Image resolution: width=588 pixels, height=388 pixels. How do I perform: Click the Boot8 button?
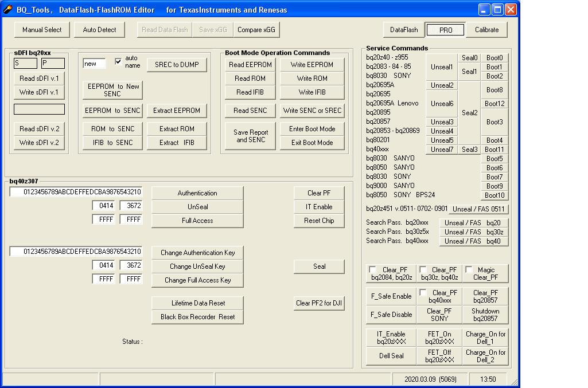[x=494, y=90]
